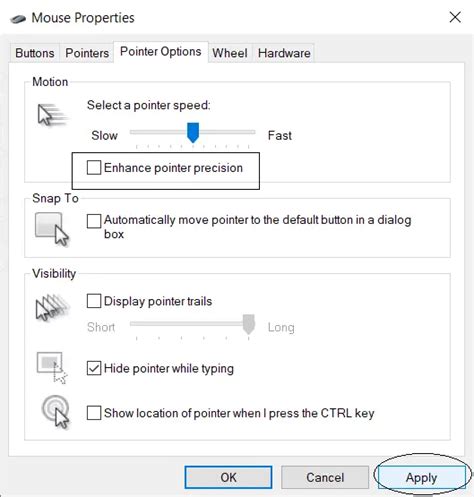Click the Cancel button

(x=325, y=477)
